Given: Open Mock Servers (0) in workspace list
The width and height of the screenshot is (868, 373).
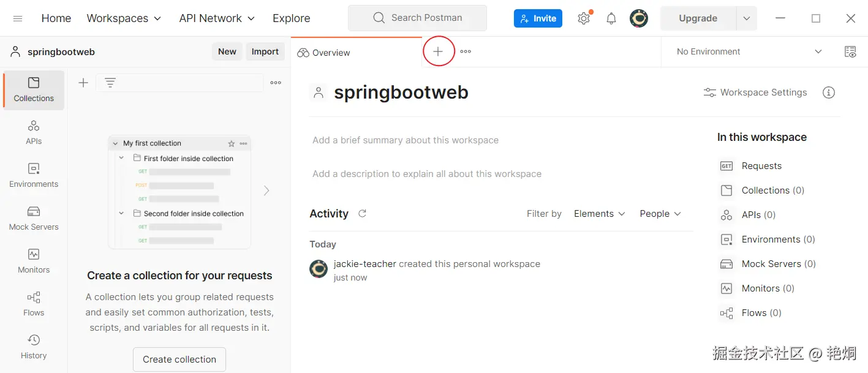Looking at the screenshot, I should [768, 264].
